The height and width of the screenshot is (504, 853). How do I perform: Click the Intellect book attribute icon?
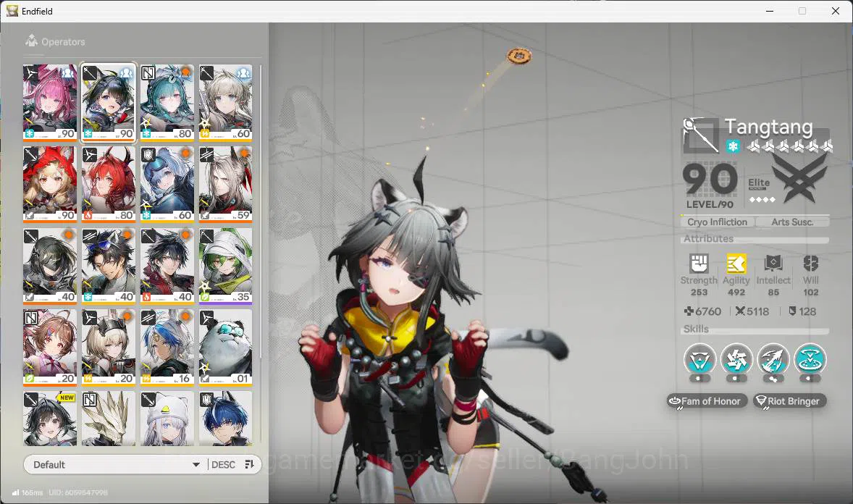click(773, 264)
